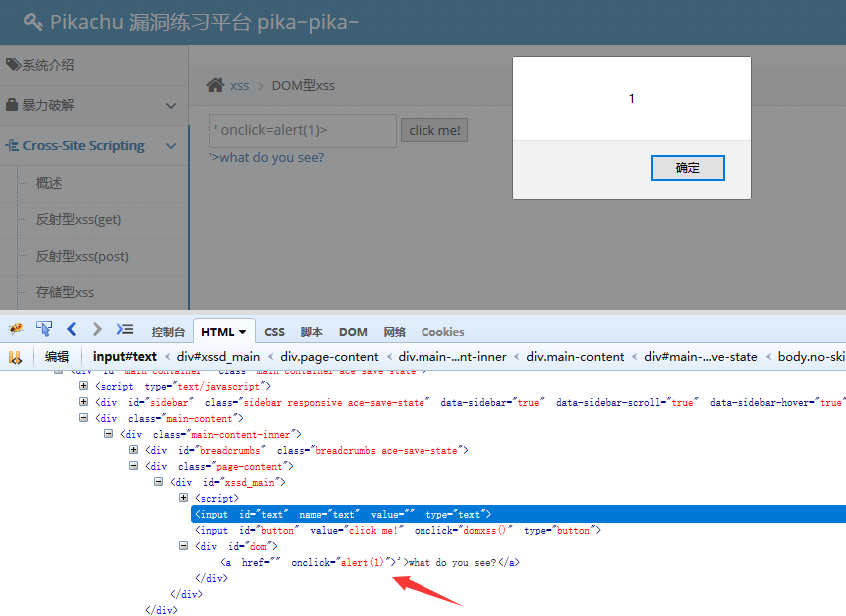This screenshot has height=616, width=846.
Task: Click the click me! button
Action: coord(434,130)
